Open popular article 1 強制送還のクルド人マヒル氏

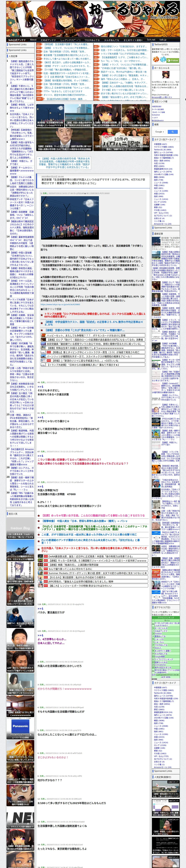tap(22, 72)
